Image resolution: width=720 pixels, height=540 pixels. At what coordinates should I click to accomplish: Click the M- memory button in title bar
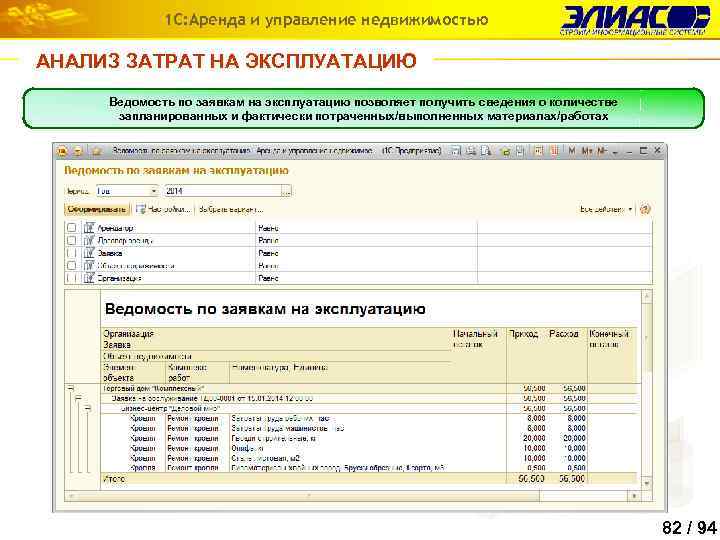602,151
